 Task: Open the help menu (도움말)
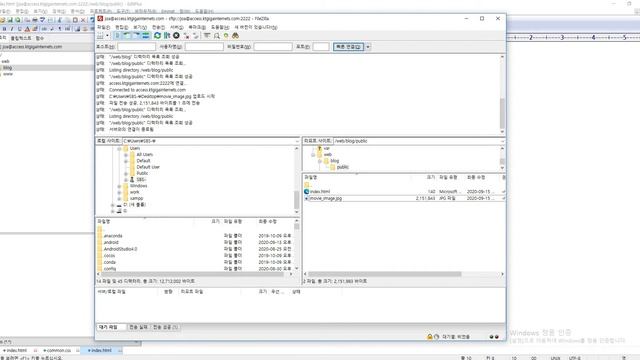(220, 27)
